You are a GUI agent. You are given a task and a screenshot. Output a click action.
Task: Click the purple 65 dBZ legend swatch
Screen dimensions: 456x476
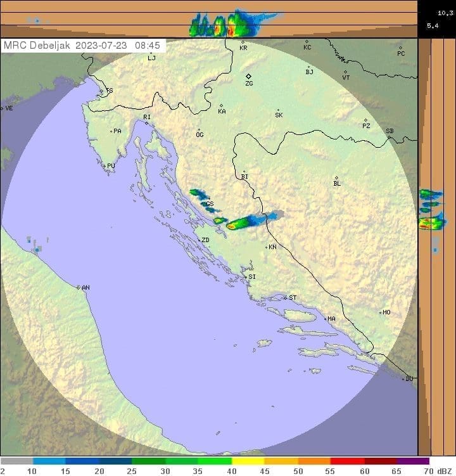412,461
